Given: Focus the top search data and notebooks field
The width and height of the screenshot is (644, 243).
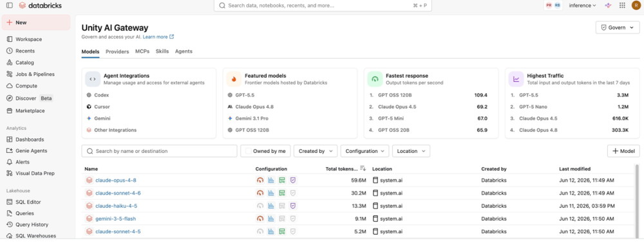Looking at the screenshot, I should tap(323, 6).
